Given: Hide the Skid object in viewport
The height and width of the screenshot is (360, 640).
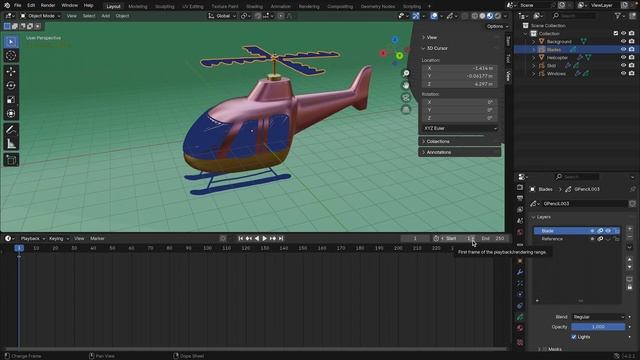Looking at the screenshot, I should click(x=623, y=65).
